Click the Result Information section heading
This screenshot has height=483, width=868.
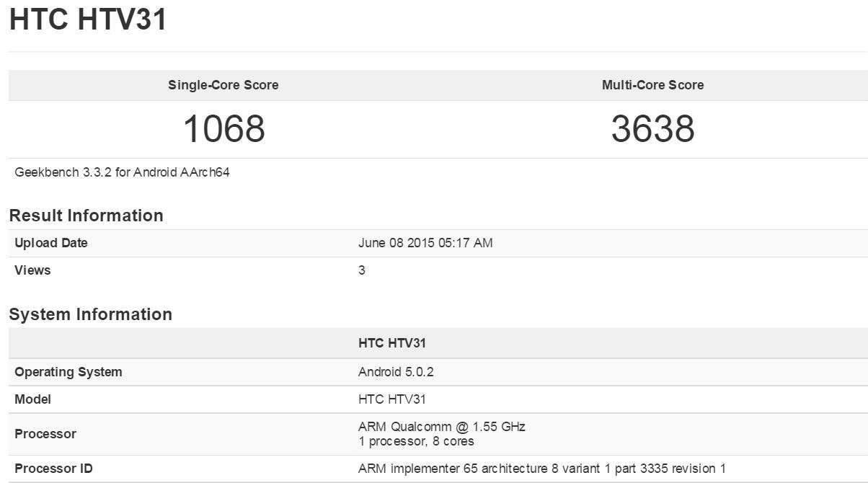coord(87,216)
